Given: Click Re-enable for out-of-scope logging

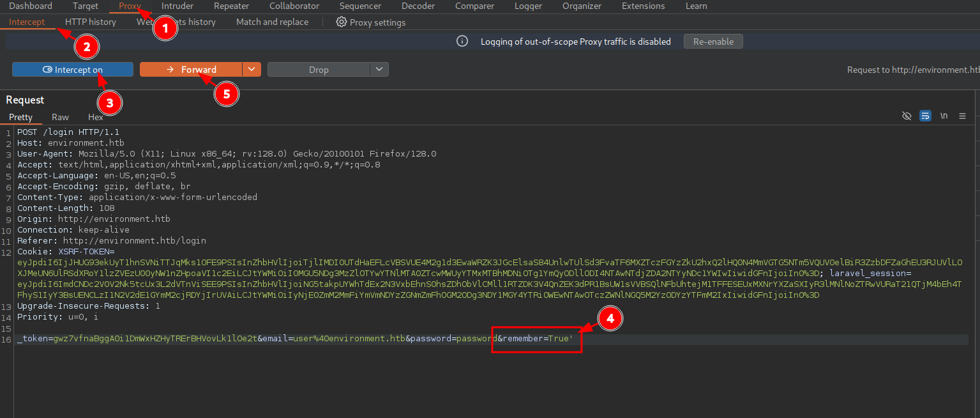Looking at the screenshot, I should pos(713,42).
